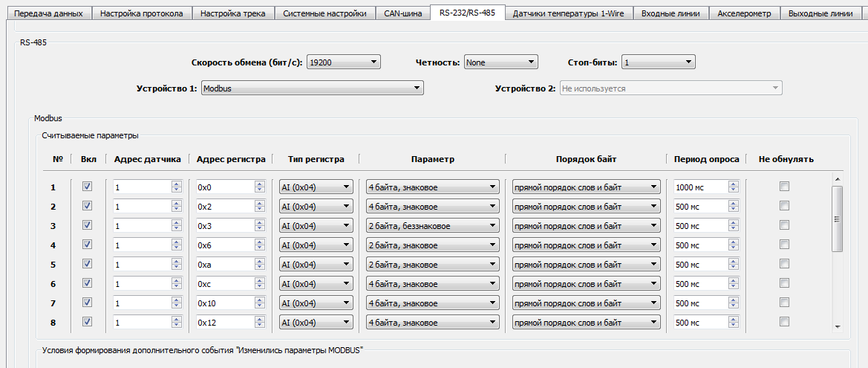Uncheck the Вкл checkbox in row 1

pos(88,187)
